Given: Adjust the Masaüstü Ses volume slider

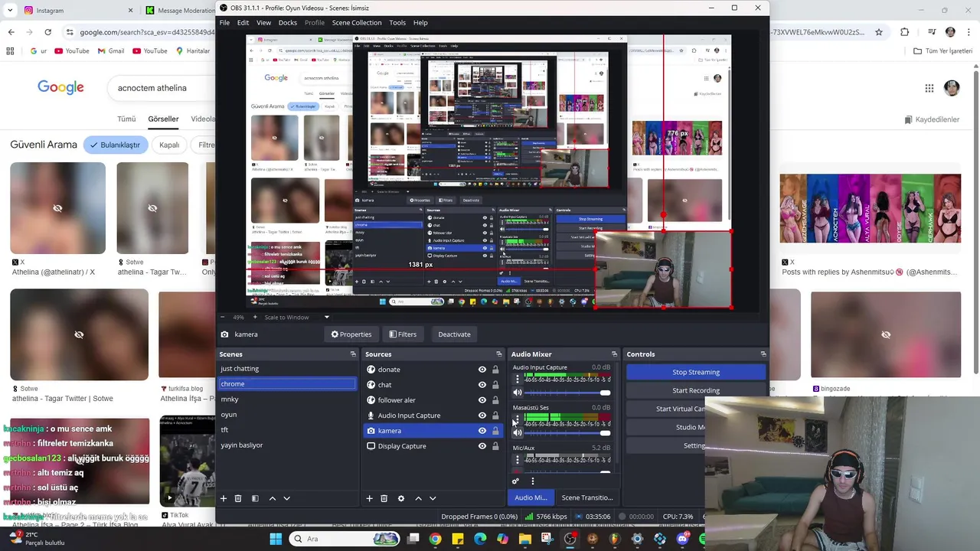Looking at the screenshot, I should (x=568, y=432).
